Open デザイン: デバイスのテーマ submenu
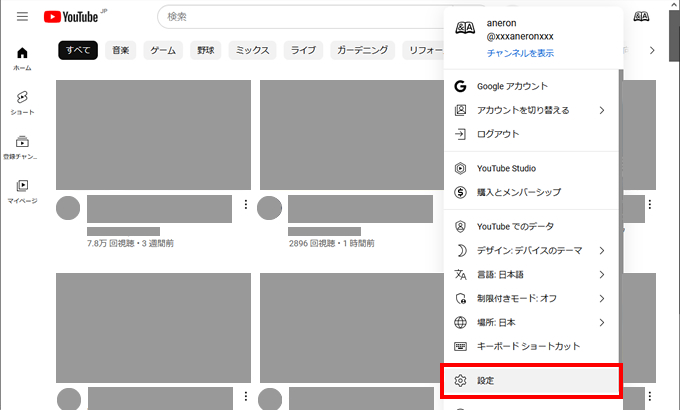Image resolution: width=680 pixels, height=410 pixels. click(532, 250)
